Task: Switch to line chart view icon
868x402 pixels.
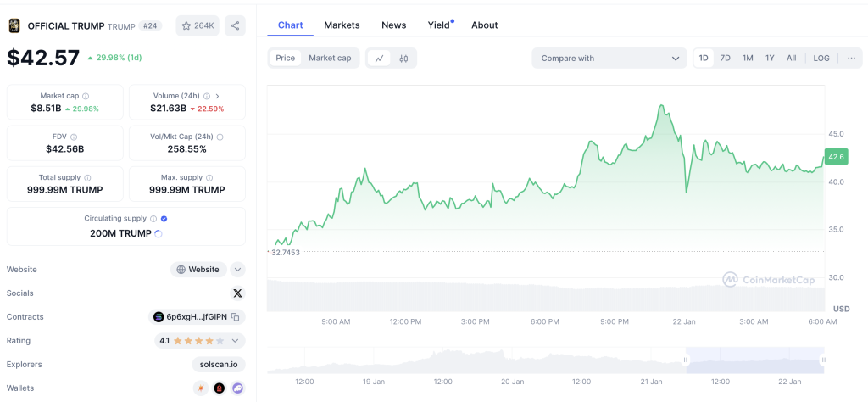Action: (379, 59)
